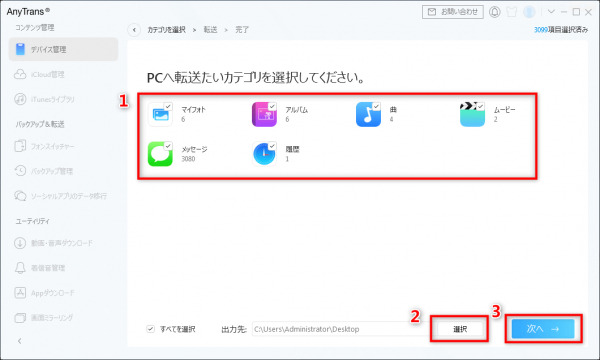Click the 曲 music note icon

point(368,114)
